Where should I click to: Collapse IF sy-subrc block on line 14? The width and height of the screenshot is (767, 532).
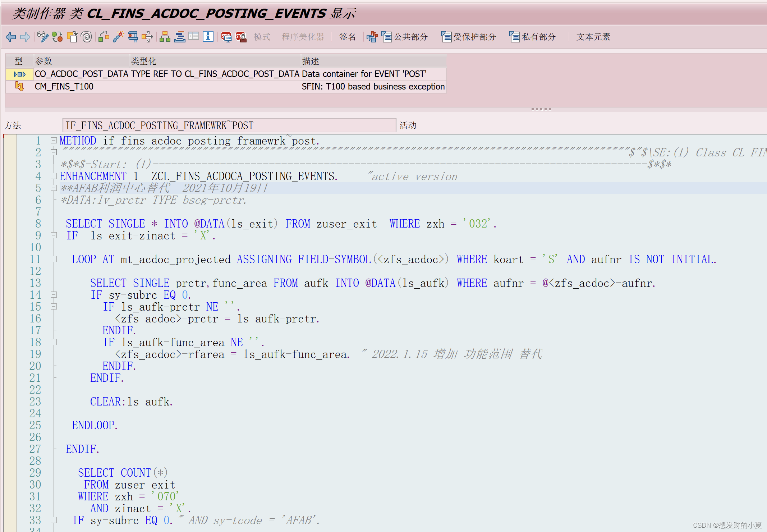[x=54, y=294]
